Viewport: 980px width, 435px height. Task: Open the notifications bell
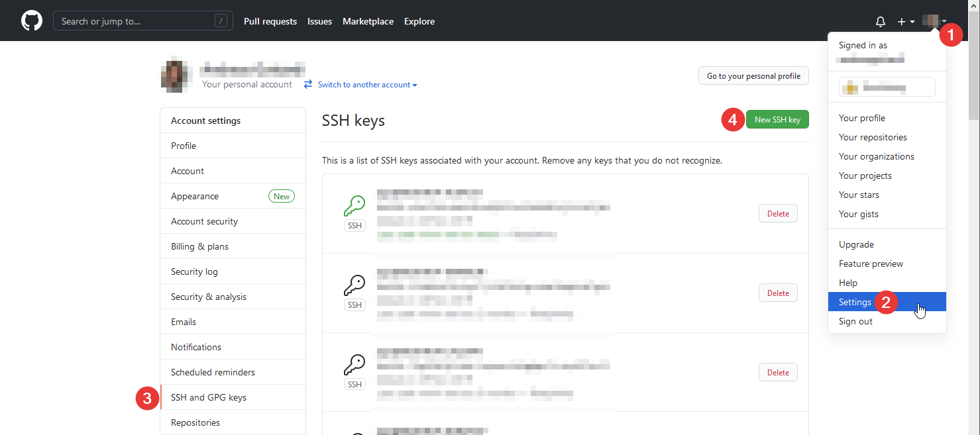click(880, 21)
